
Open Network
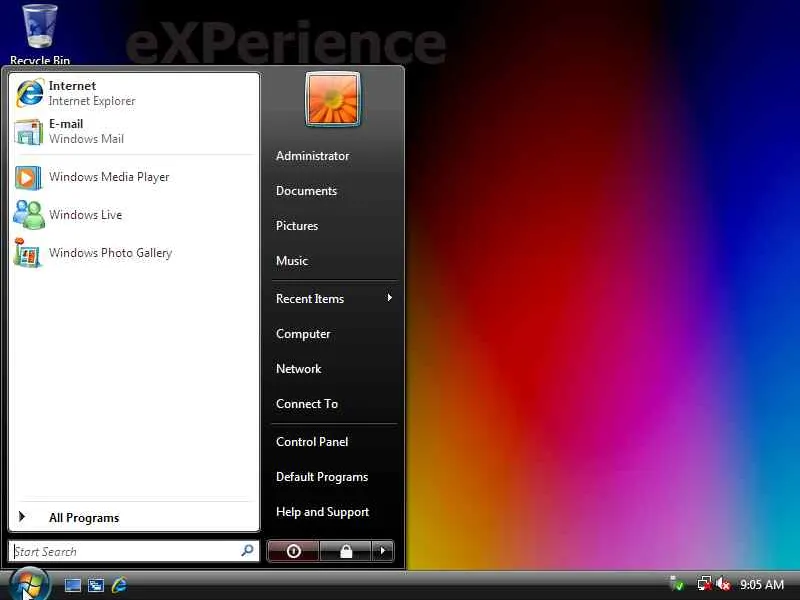298,369
